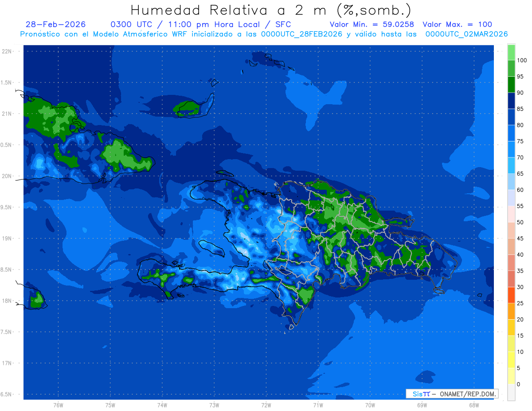The height and width of the screenshot is (411, 532).
Task: Click the '19N' latitude label
Action: [7, 239]
